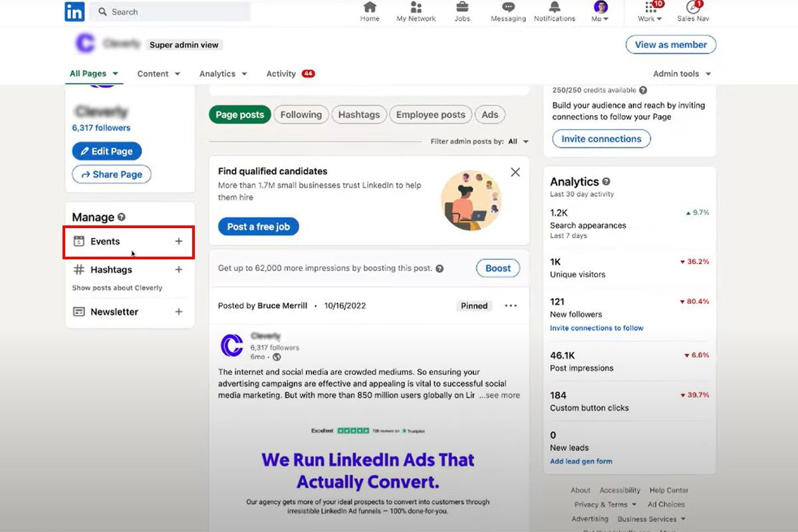
Task: Click the Newsletter icon
Action: pyautogui.click(x=78, y=311)
